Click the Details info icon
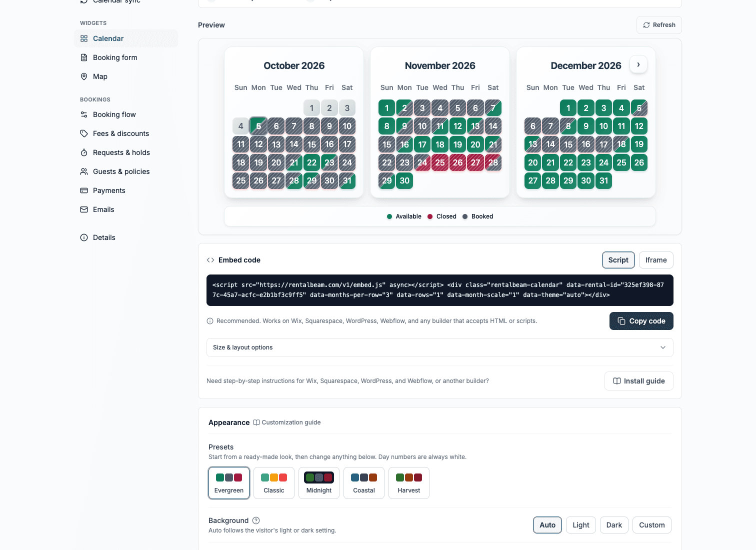Viewport: 756px width, 550px height. click(x=84, y=237)
